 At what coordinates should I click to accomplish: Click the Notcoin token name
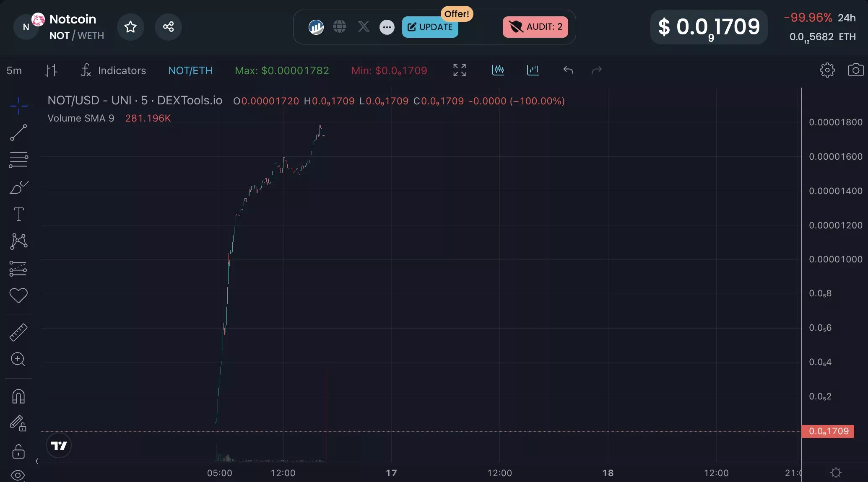tap(73, 19)
